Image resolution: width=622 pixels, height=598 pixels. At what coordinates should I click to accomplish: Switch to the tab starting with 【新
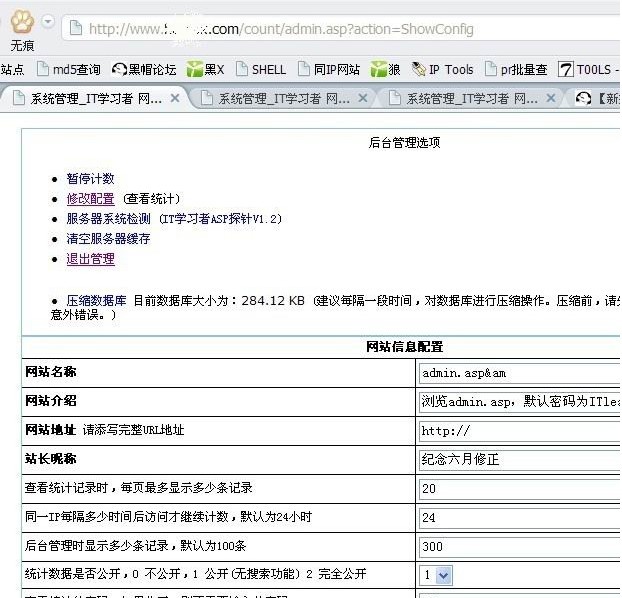(597, 98)
